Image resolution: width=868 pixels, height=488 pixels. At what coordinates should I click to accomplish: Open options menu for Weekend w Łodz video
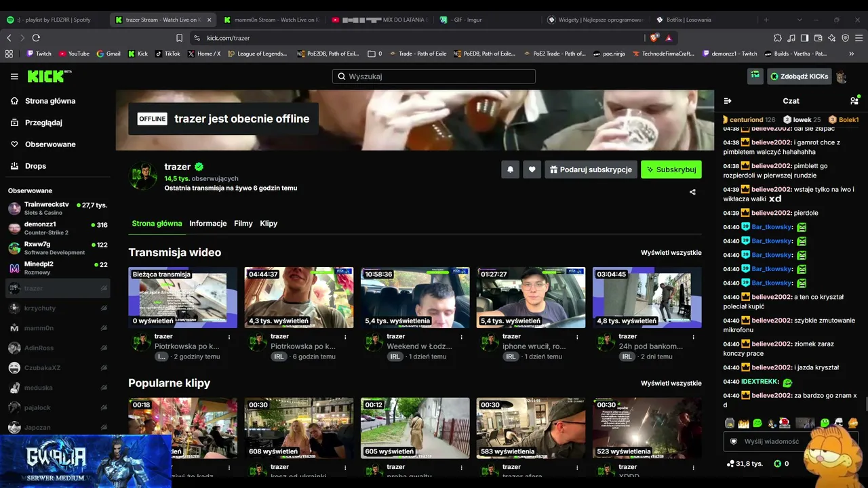click(461, 337)
